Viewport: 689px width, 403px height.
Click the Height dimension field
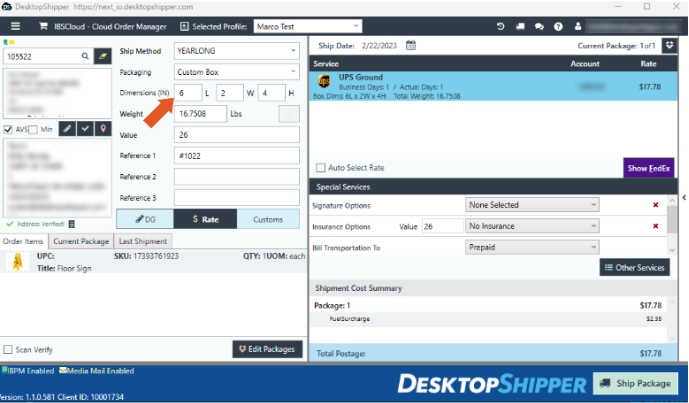pyautogui.click(x=271, y=93)
